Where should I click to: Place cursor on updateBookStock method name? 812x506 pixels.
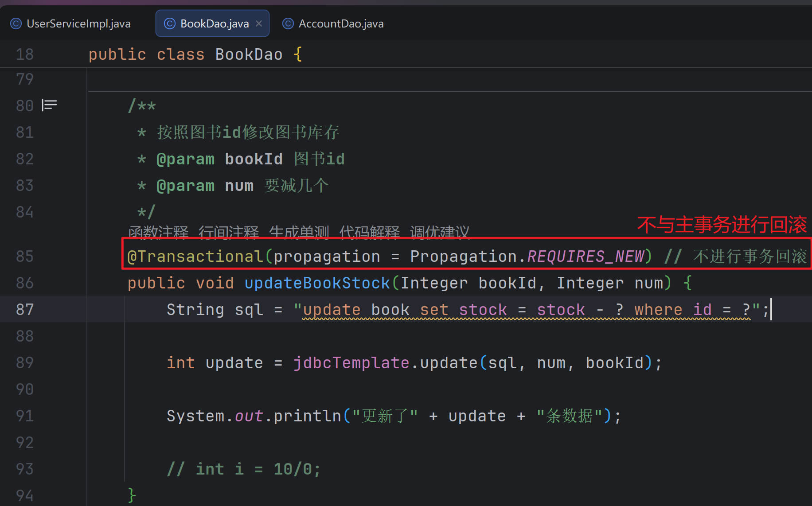pyautogui.click(x=316, y=283)
